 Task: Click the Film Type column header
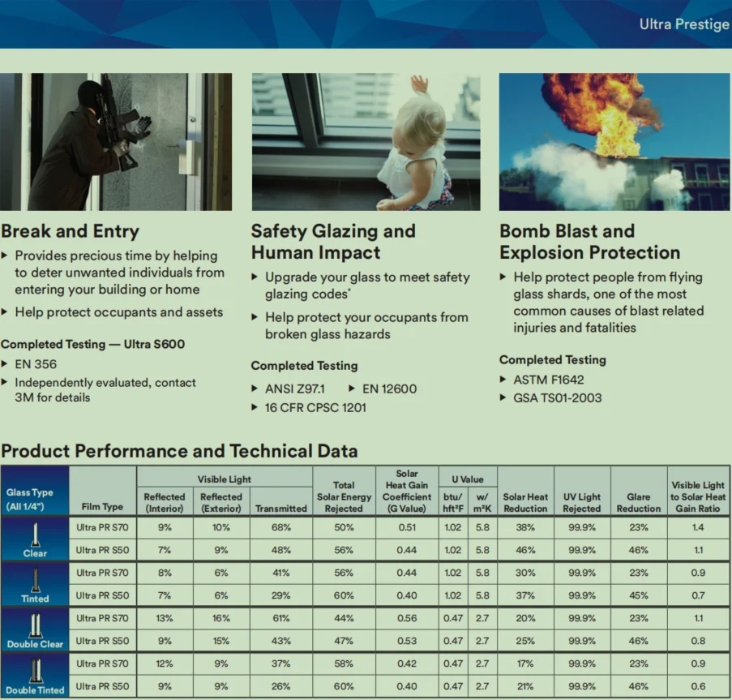[x=102, y=507]
